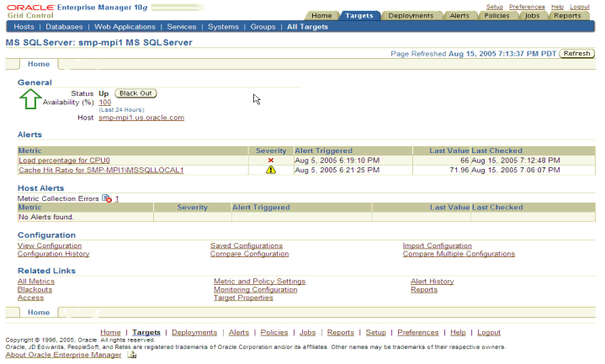Click the critical red X severity icon
605x364 pixels.
point(271,160)
